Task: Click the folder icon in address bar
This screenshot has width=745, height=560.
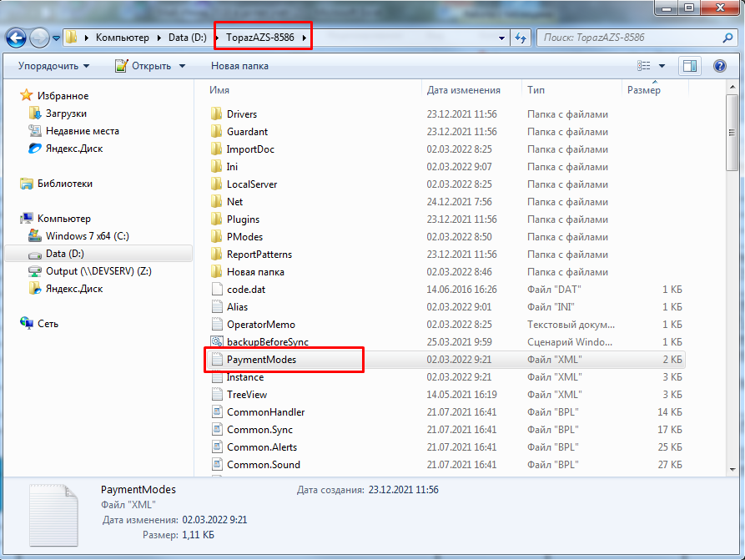Action: [71, 37]
